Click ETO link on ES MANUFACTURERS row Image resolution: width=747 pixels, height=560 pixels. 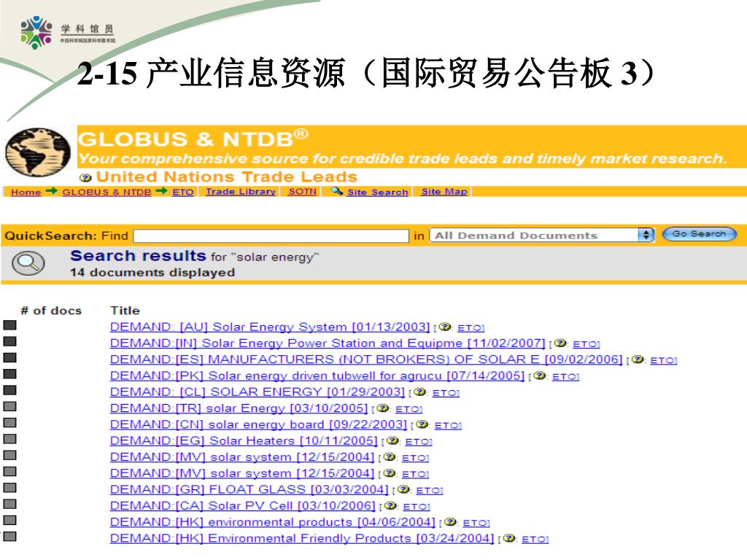coord(663,360)
